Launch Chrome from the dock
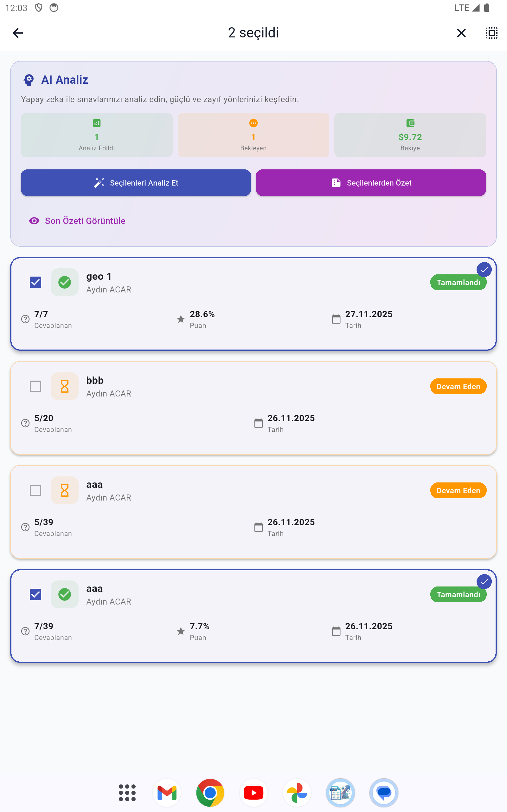Screen dimensions: 507x812 [210, 793]
